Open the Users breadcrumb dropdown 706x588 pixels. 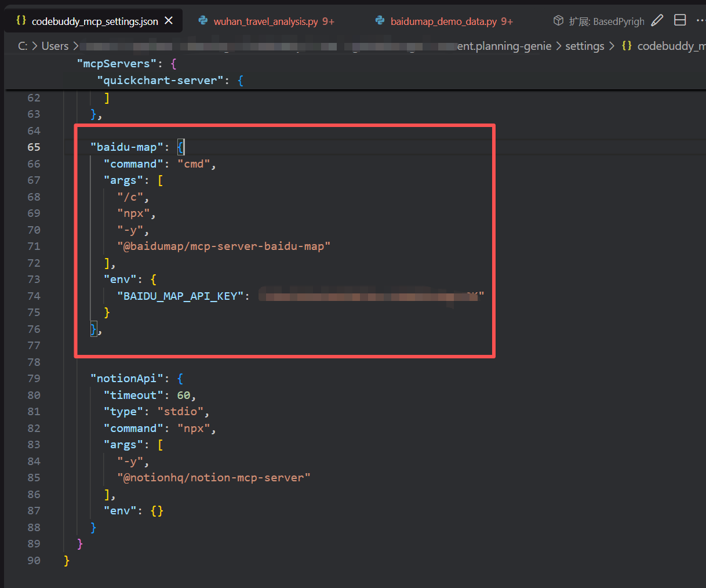(55, 46)
